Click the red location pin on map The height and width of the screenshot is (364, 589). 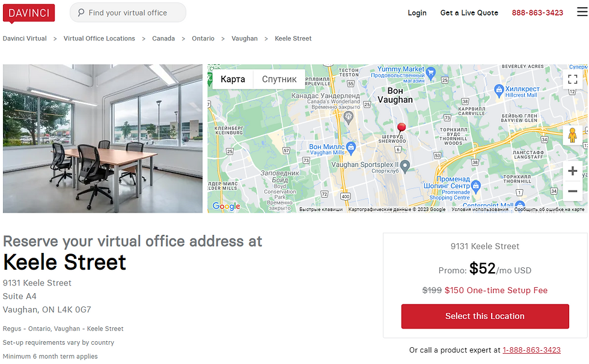401,127
